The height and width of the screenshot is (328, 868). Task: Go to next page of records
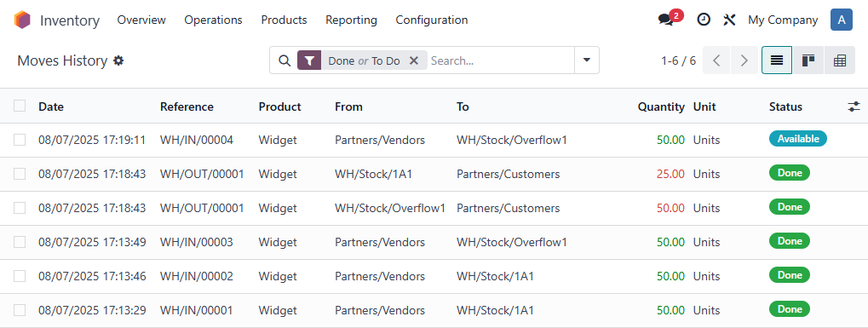coord(744,60)
